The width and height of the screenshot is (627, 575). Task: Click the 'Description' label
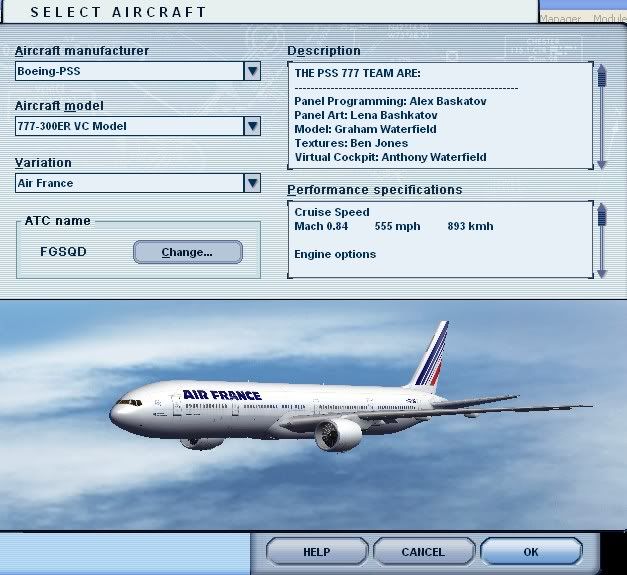point(324,51)
